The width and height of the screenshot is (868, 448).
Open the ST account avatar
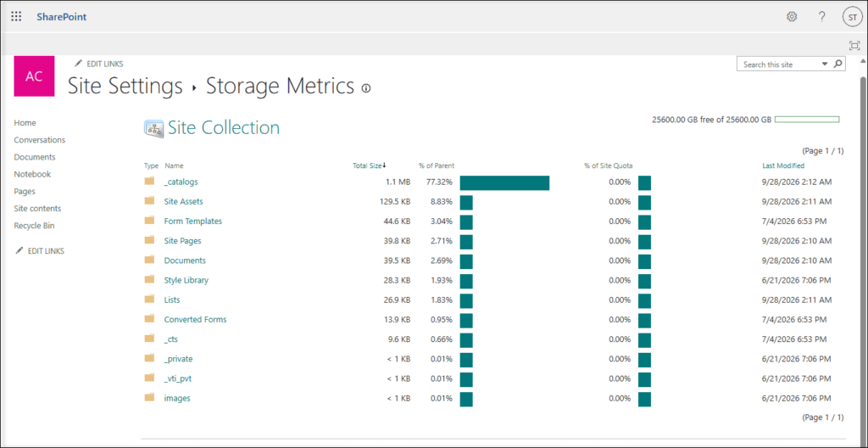(853, 17)
